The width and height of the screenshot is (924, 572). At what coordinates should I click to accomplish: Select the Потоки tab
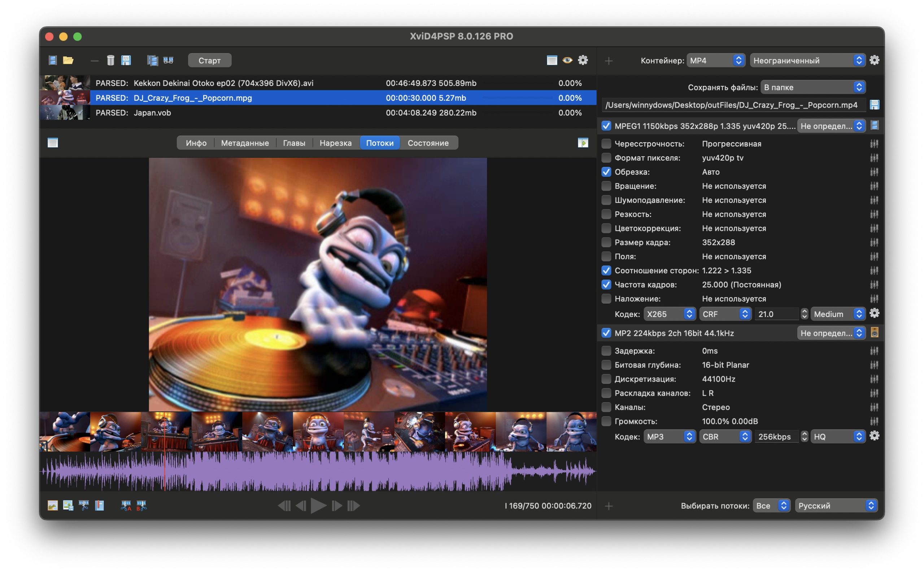coord(380,143)
